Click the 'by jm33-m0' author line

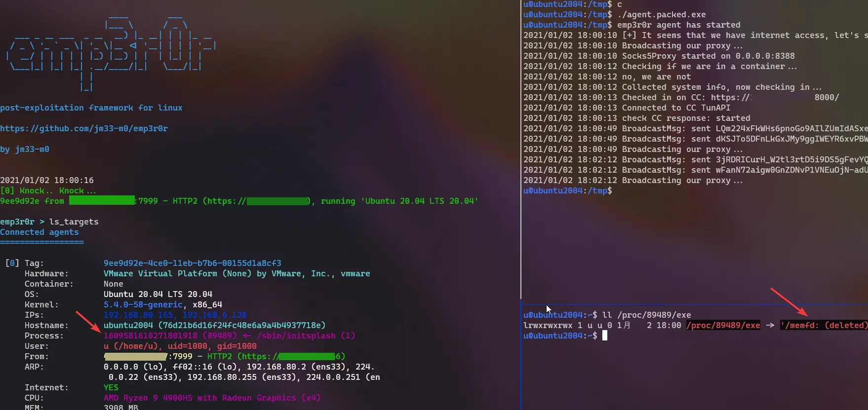(x=25, y=149)
